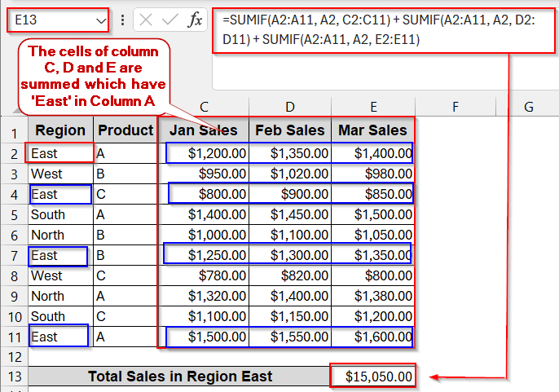559x392 pixels.
Task: Select the row 13 header
Action: click(14, 377)
